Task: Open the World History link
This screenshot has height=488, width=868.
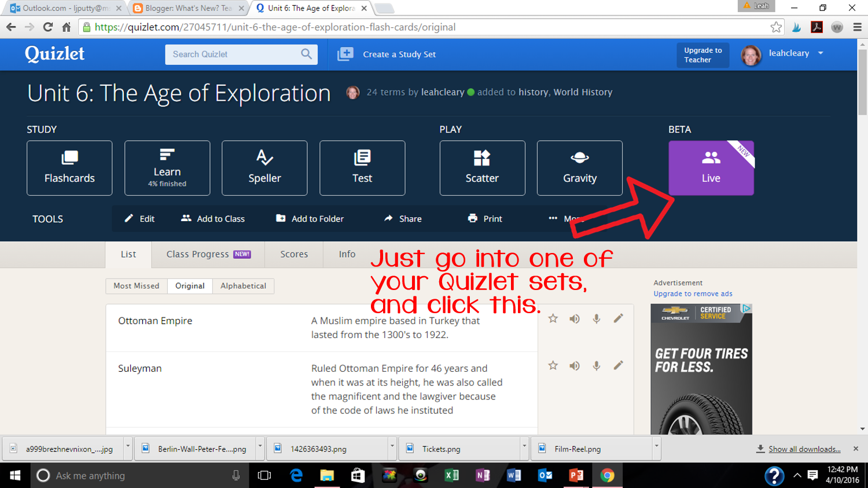Action: coord(583,92)
